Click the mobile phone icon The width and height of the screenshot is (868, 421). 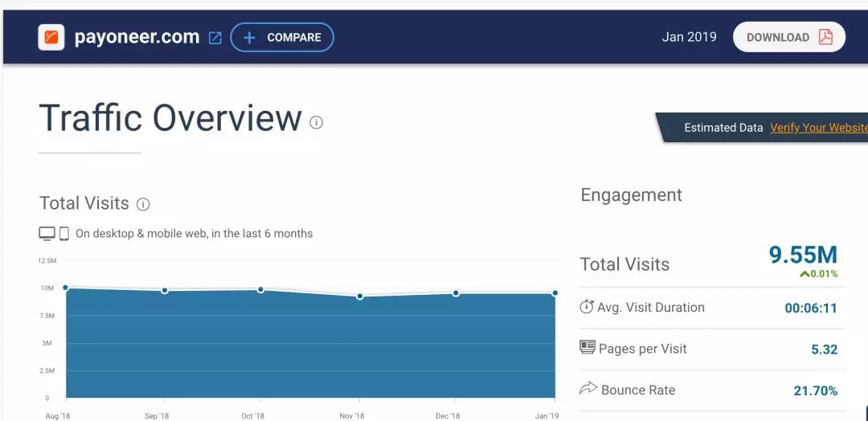click(64, 234)
